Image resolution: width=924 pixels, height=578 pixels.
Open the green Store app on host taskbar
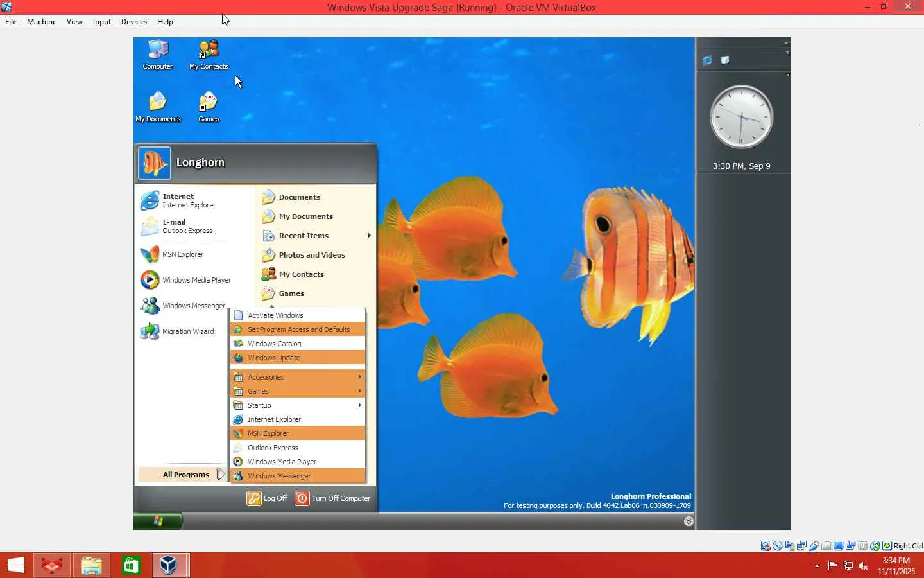[131, 565]
